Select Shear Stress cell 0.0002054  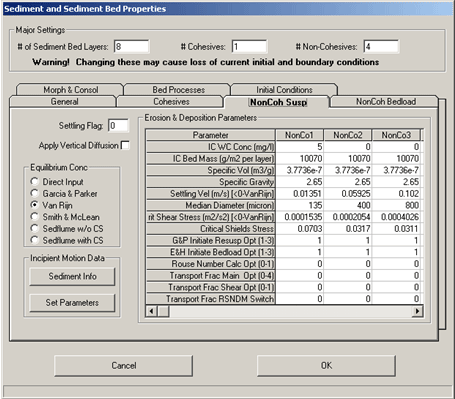(348, 217)
